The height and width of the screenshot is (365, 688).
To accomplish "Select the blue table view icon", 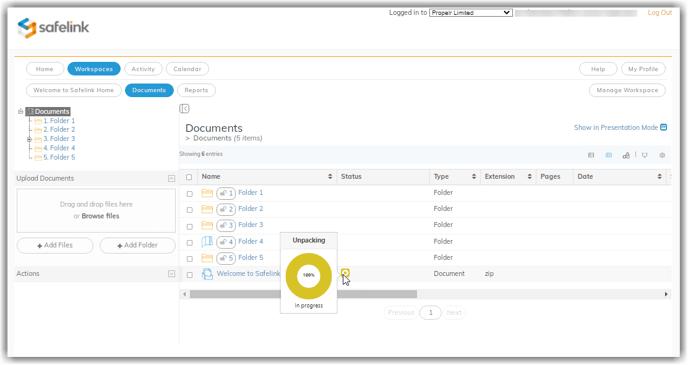I will pos(609,155).
